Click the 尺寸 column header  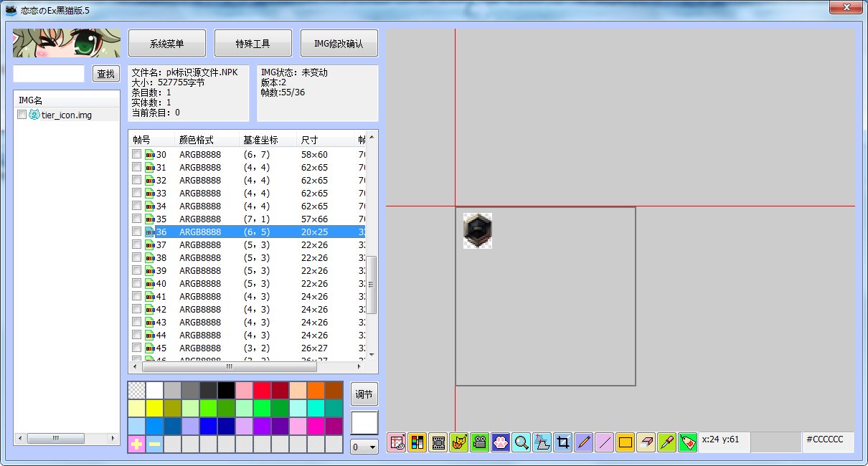point(326,140)
